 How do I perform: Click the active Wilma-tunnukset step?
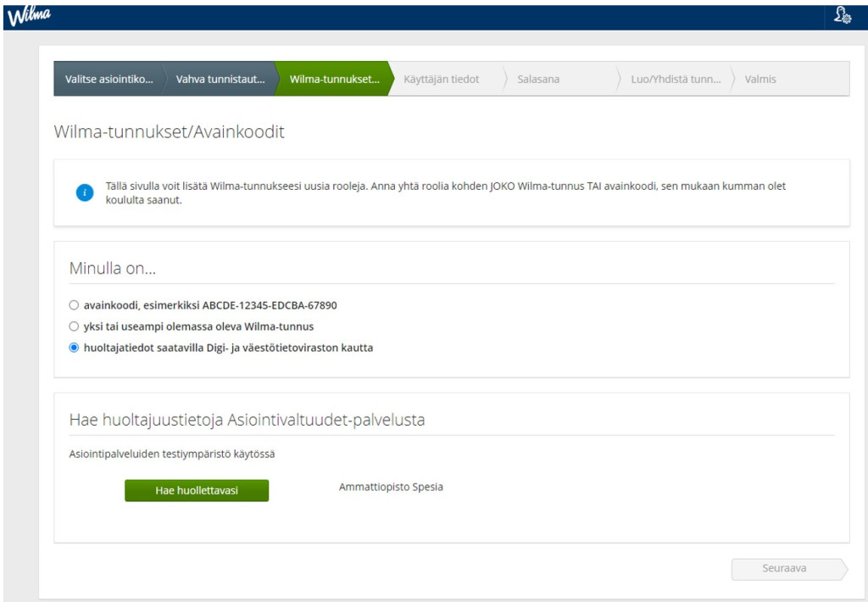tap(334, 79)
